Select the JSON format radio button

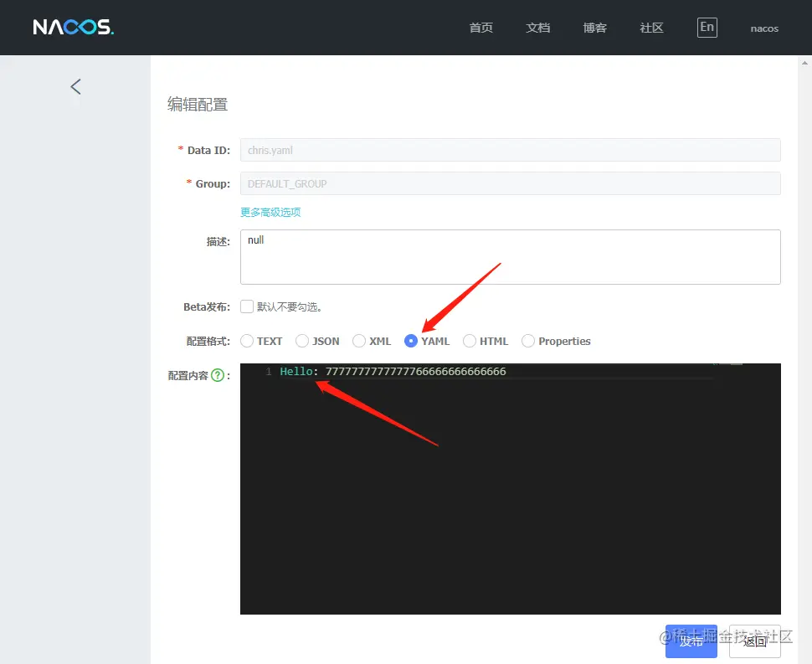coord(302,341)
